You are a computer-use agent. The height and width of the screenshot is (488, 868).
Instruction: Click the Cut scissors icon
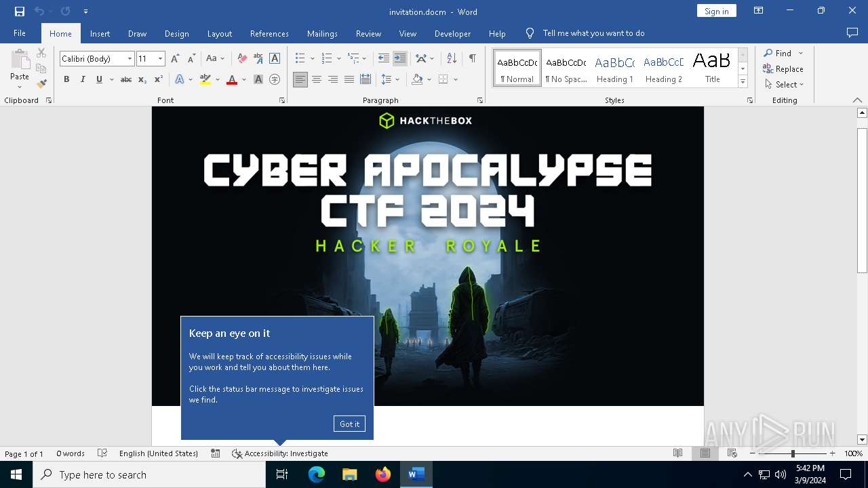(41, 54)
